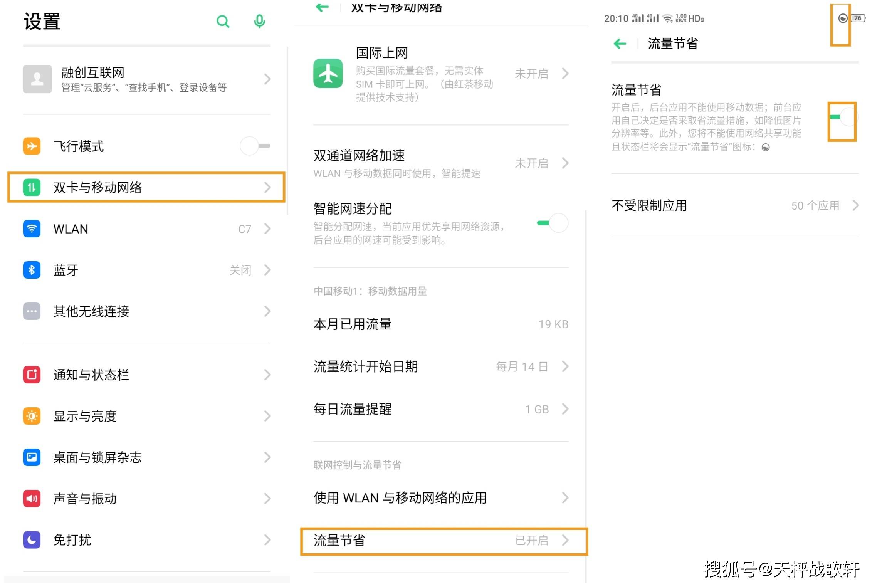Tap the voice microphone icon

259,21
